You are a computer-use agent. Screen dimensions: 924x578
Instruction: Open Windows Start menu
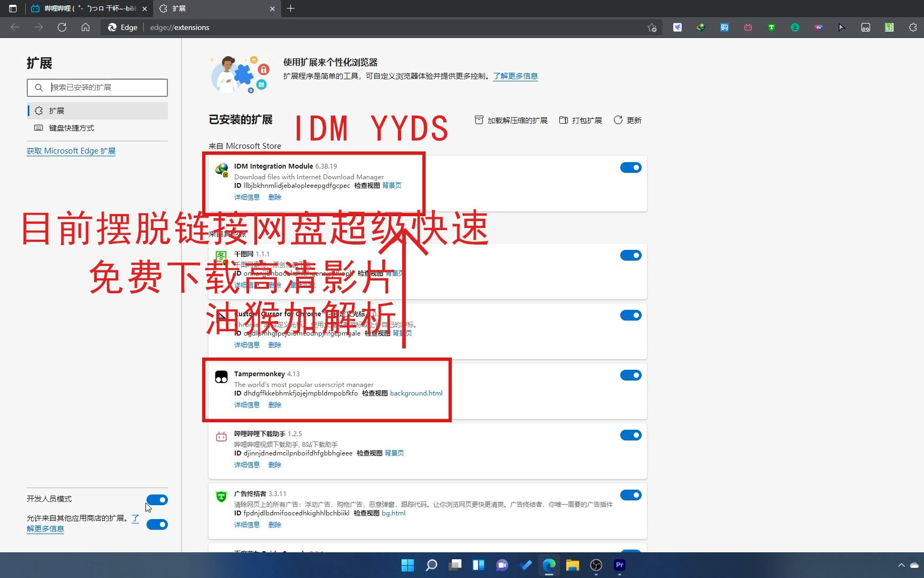click(x=408, y=565)
